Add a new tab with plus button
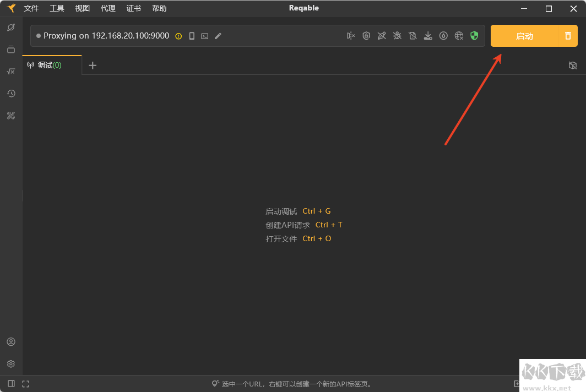586x392 pixels. (93, 66)
